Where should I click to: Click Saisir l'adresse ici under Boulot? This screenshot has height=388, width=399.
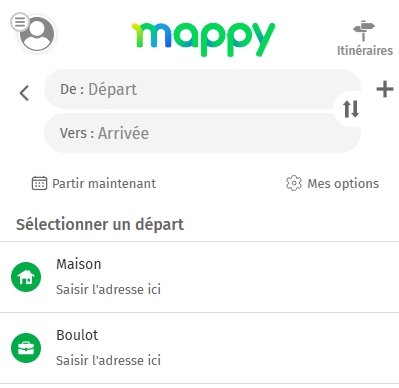tap(108, 360)
